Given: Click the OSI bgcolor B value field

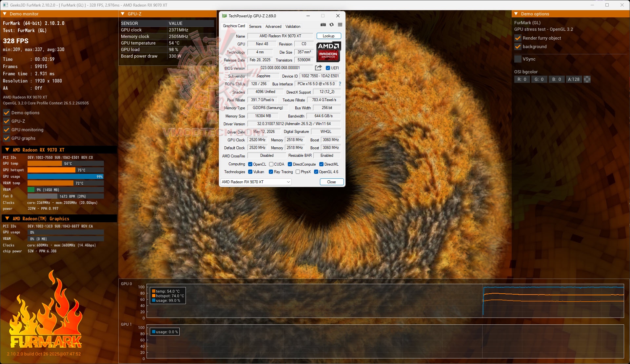Looking at the screenshot, I should click(x=557, y=79).
